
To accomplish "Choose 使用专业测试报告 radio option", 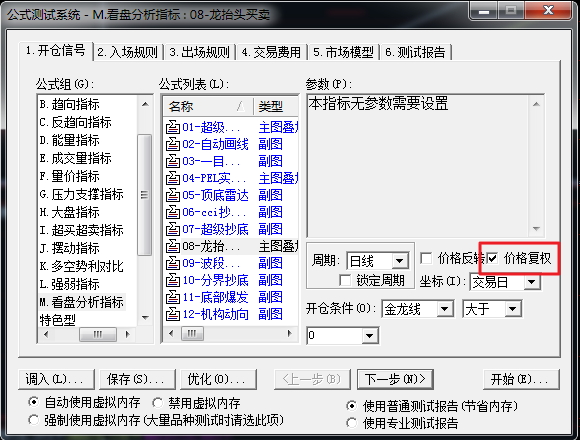I will point(351,423).
